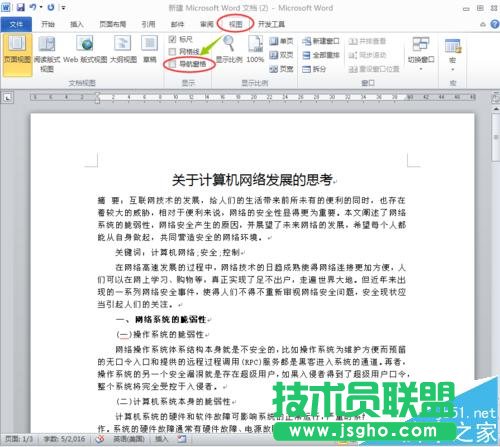Click the Undo icon in the quick access toolbar

pos(33,7)
